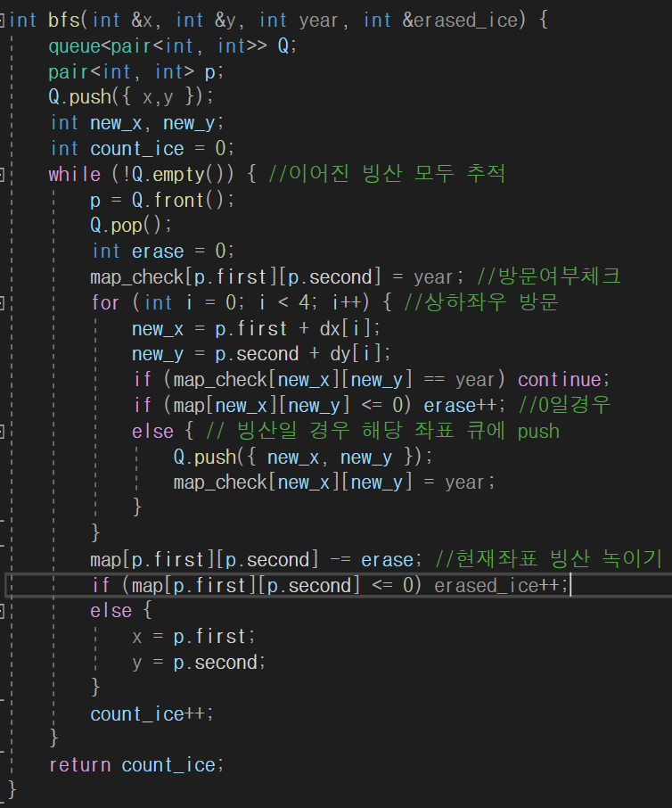Click the comment '// 빙산일 경우 해당 좌표 큐에 push'
This screenshot has width=672, height=808.
[x=382, y=431]
